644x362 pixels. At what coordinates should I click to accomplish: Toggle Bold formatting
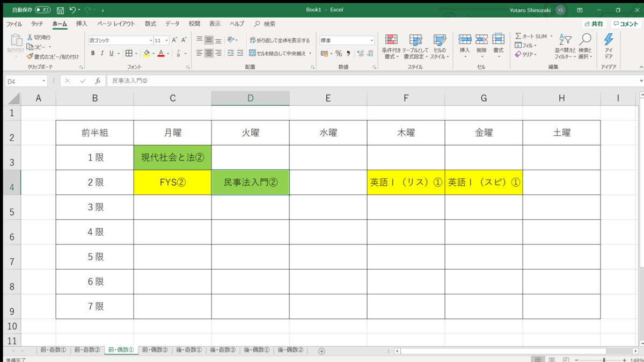93,53
